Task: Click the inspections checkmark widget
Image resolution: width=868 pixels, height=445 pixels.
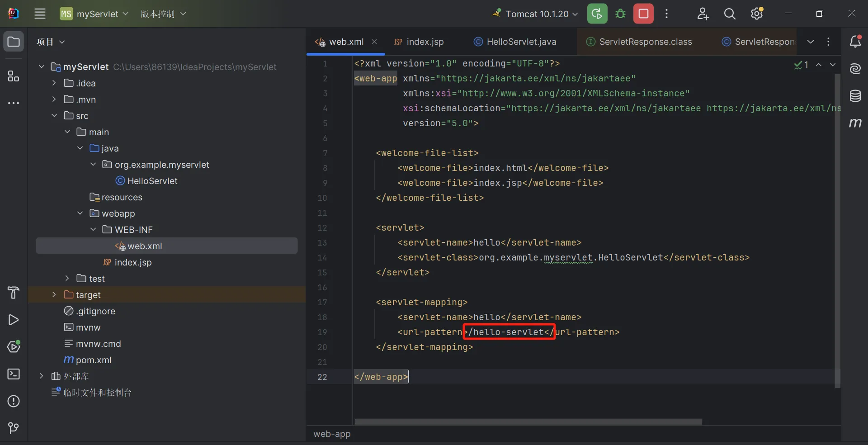Action: point(801,65)
